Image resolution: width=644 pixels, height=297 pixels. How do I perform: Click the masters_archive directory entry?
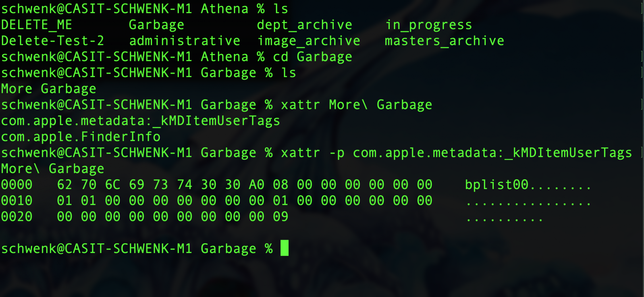(x=444, y=41)
